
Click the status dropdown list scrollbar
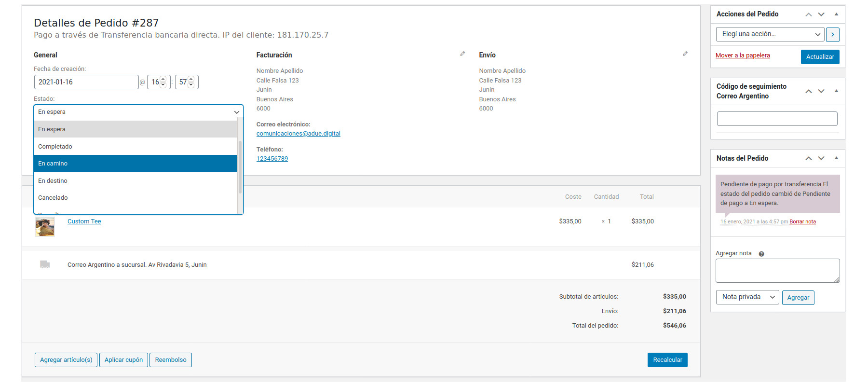(240, 166)
